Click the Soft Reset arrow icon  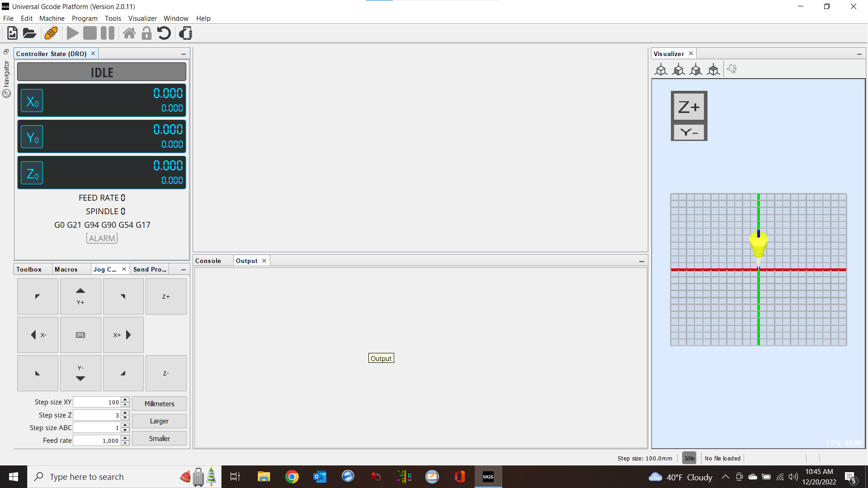point(164,33)
